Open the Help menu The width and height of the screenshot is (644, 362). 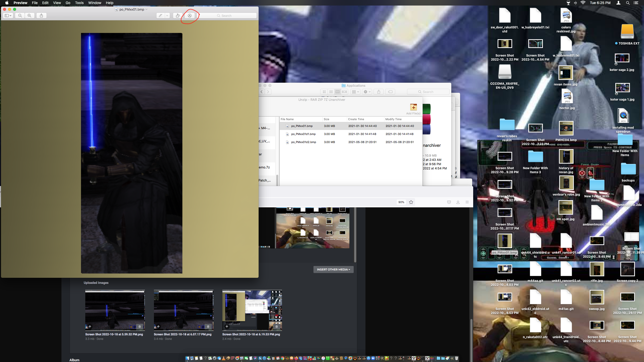109,3
